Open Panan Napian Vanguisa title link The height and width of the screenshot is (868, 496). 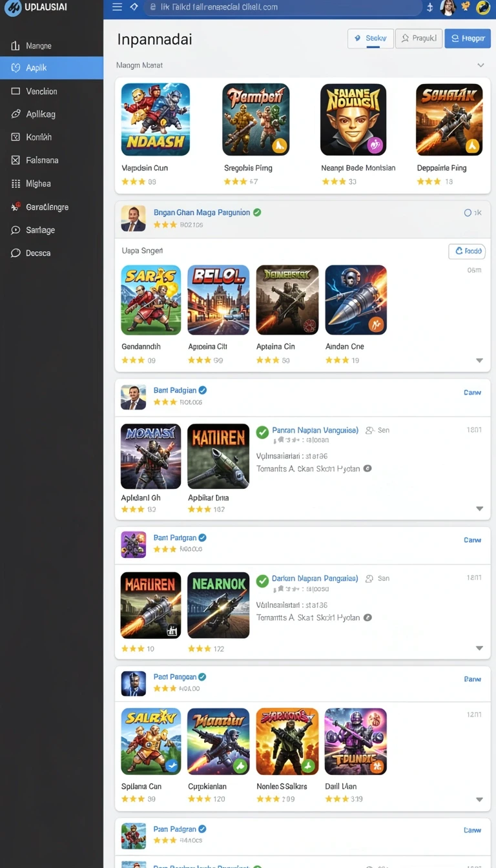(x=315, y=430)
